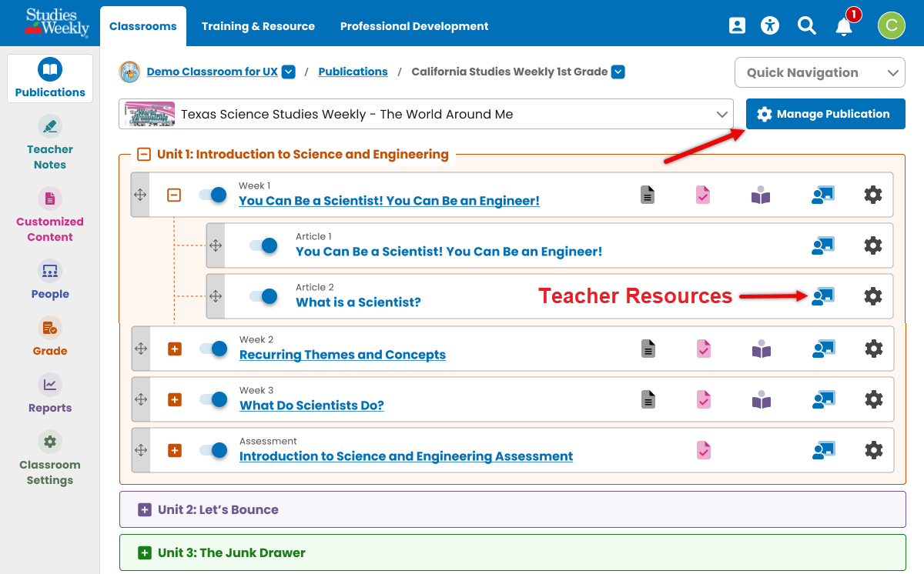Go to People in the sidebar
Viewport: 924px width, 574px height.
pyautogui.click(x=50, y=280)
